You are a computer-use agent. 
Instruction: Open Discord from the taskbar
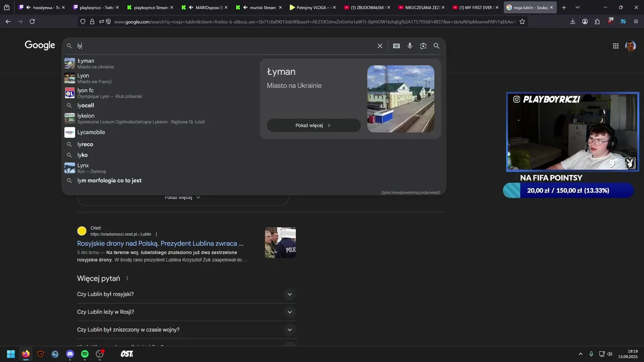coord(70,354)
